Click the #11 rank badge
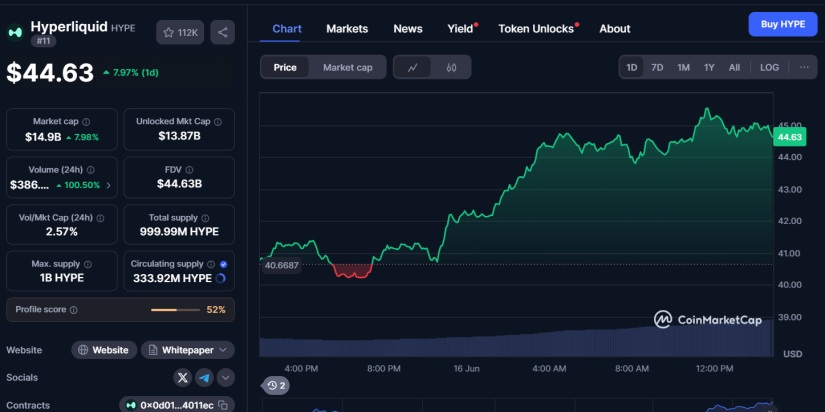 point(43,41)
